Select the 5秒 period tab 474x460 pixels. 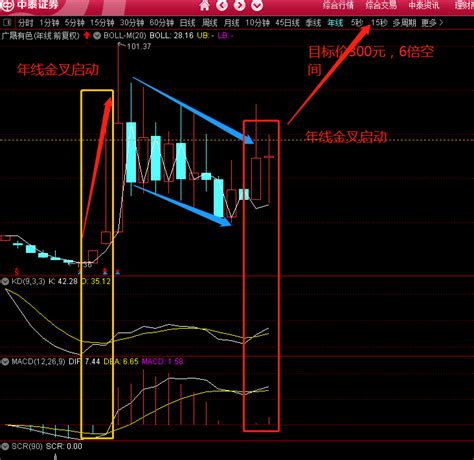click(x=357, y=23)
